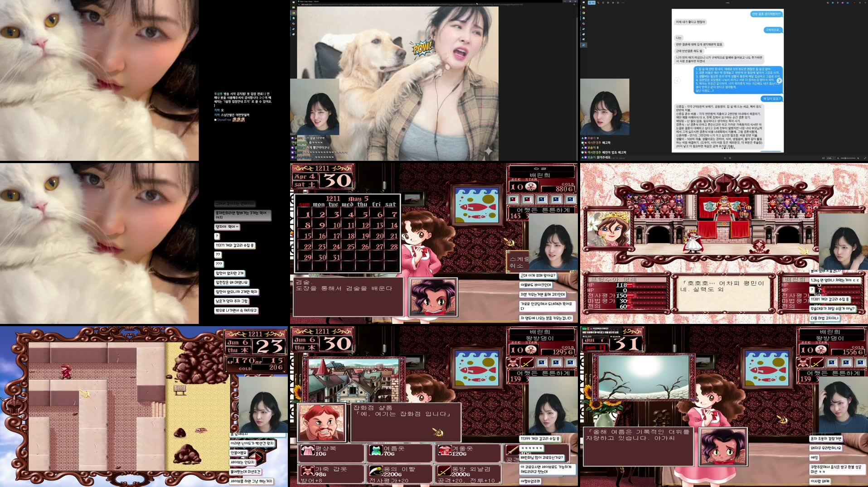Toggle the sword equip slot in 왕방댕이's panel

coord(527,362)
